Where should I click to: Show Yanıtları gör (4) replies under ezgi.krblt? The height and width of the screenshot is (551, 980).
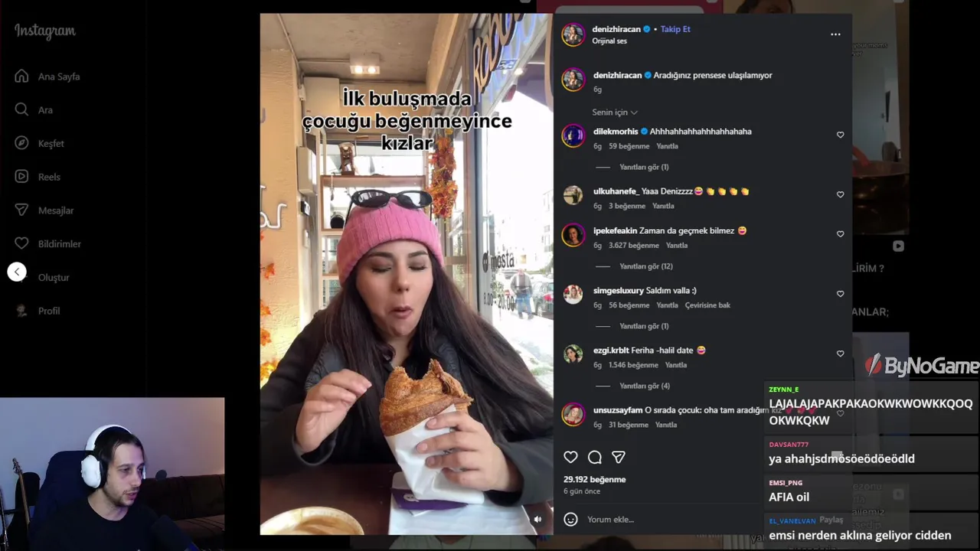(644, 386)
